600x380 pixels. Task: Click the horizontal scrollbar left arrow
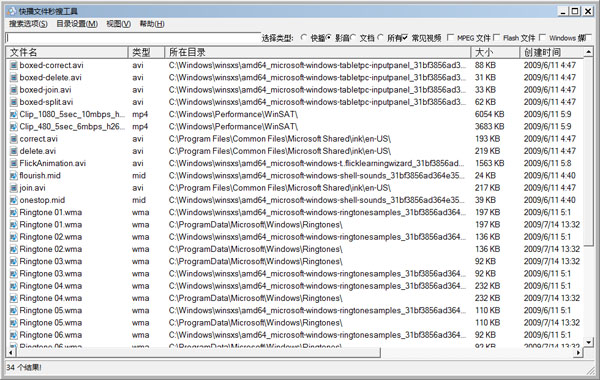coord(11,352)
